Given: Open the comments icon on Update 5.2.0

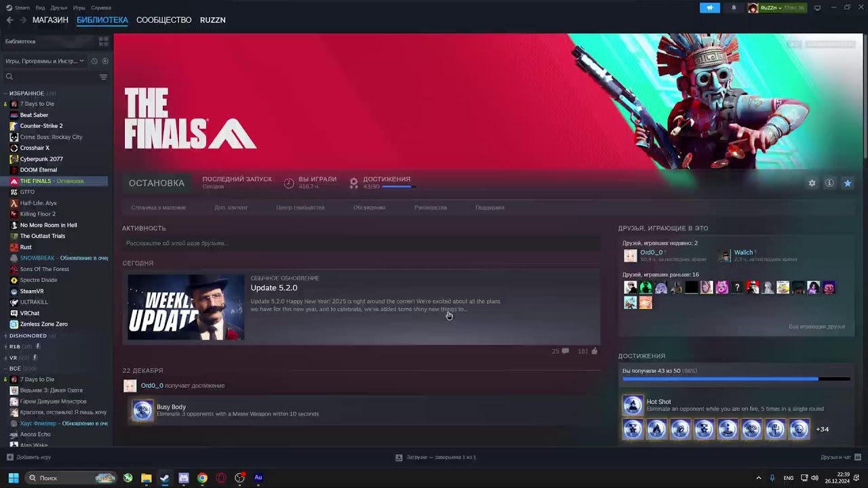Looking at the screenshot, I should click(x=566, y=351).
